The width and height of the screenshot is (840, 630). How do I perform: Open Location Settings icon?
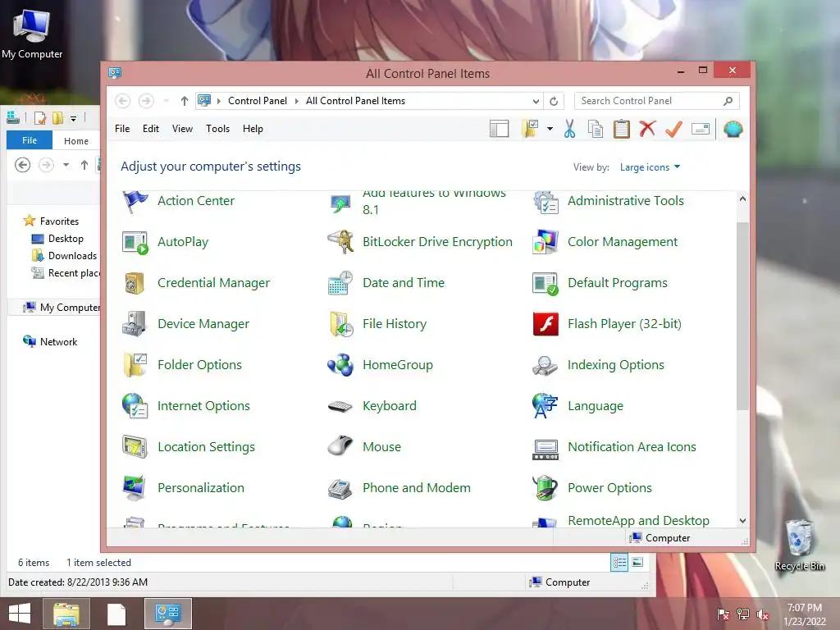[x=135, y=447]
